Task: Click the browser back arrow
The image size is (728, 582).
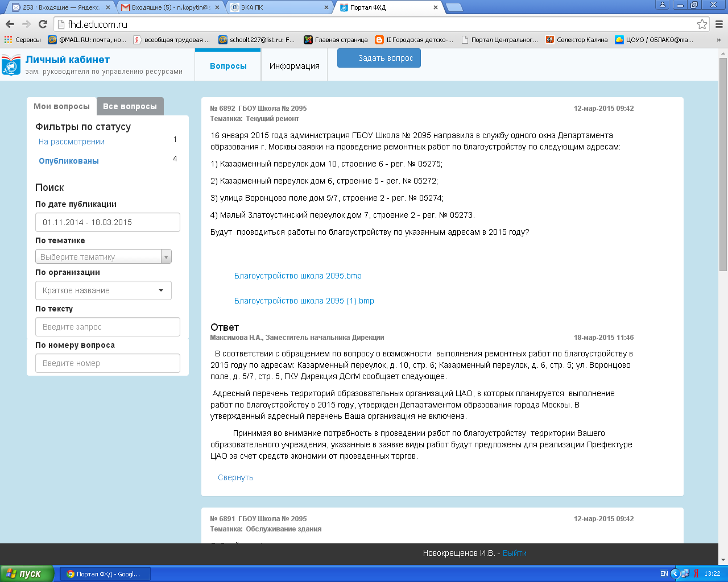Action: point(10,24)
